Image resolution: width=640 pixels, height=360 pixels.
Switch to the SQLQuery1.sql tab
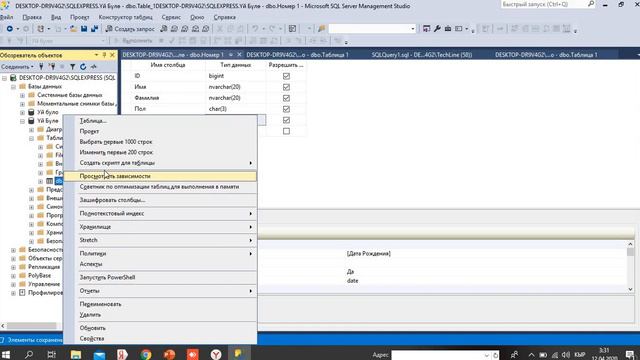coord(422,55)
